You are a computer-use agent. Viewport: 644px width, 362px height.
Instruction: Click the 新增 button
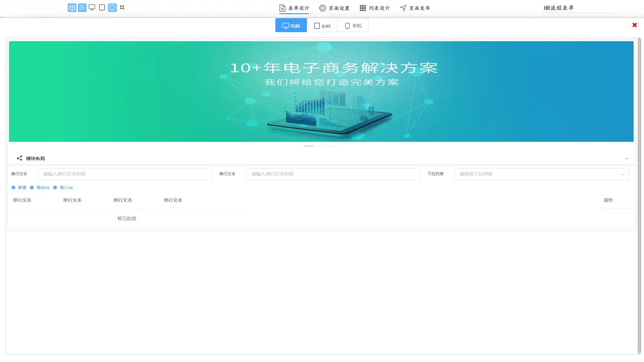19,188
